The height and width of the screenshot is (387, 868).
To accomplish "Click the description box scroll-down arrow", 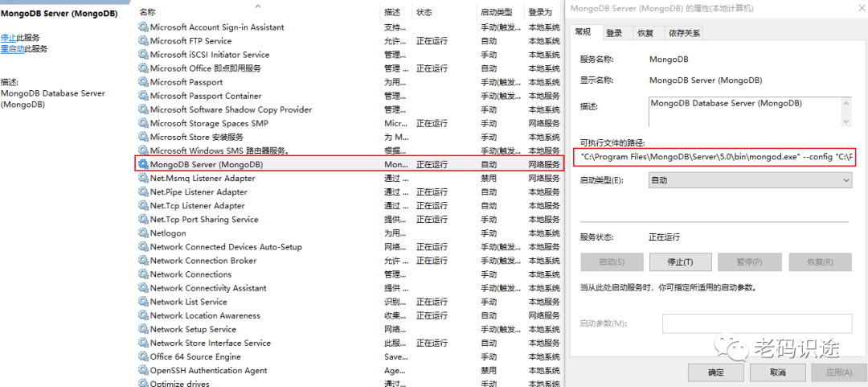I will tap(845, 121).
